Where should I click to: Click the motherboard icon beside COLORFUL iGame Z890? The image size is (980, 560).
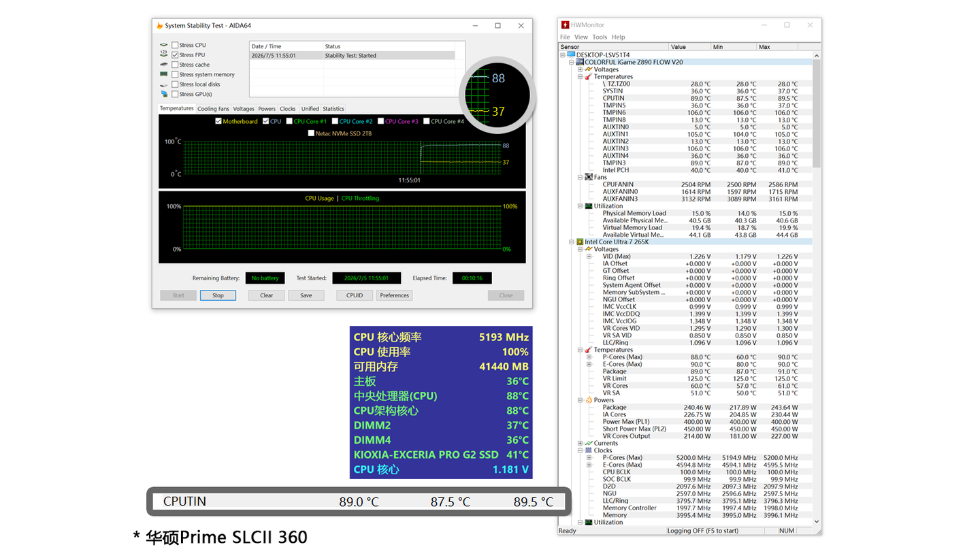point(579,62)
